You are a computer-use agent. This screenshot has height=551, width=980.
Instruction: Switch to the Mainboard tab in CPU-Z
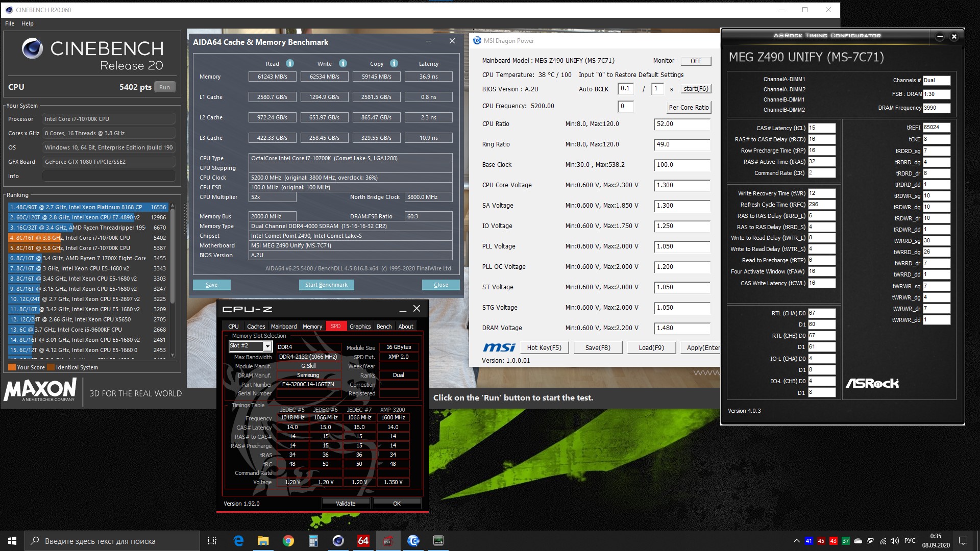coord(283,327)
